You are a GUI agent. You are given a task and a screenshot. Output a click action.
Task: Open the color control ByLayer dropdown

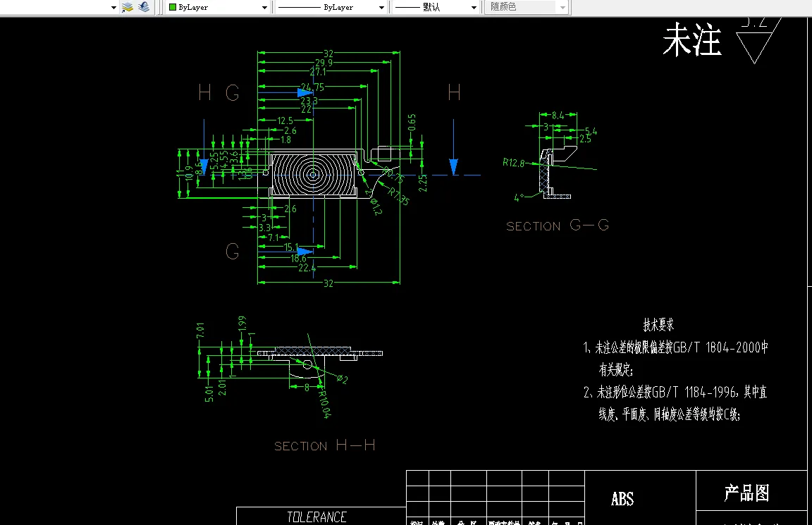[x=264, y=7]
